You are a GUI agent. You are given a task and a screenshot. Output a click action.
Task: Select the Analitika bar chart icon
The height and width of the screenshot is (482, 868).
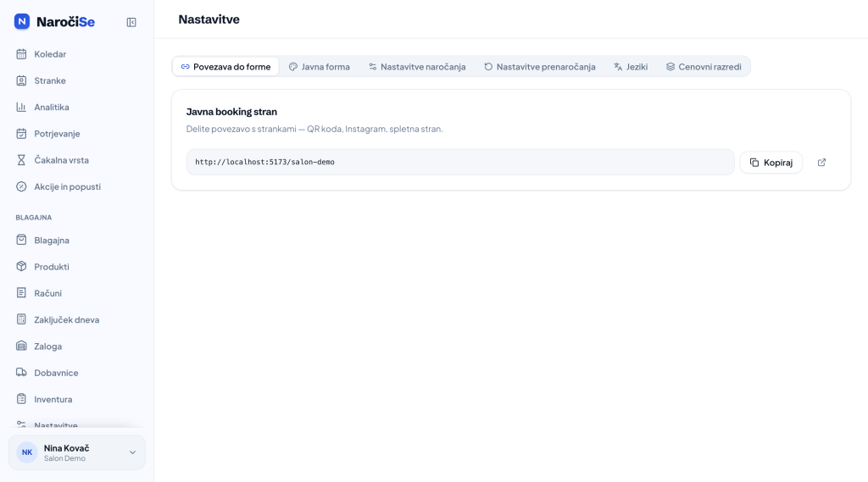(x=21, y=107)
